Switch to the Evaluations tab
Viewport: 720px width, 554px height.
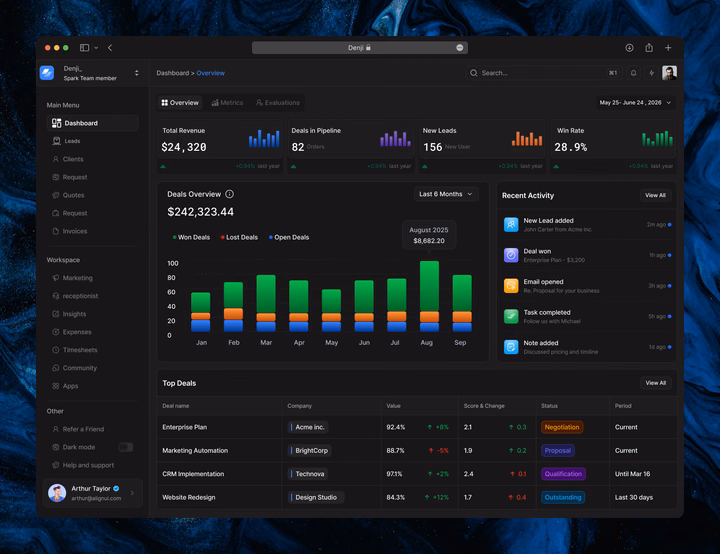278,102
